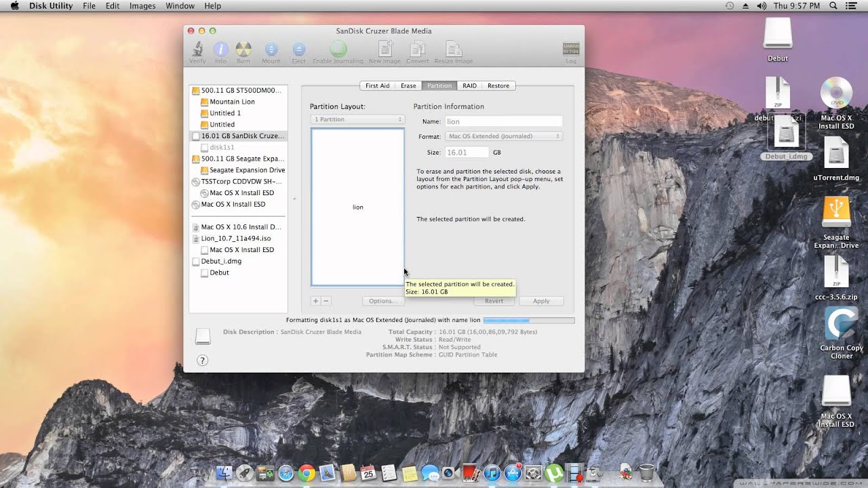
Task: Open the Partition Layout dropdown
Action: click(358, 119)
